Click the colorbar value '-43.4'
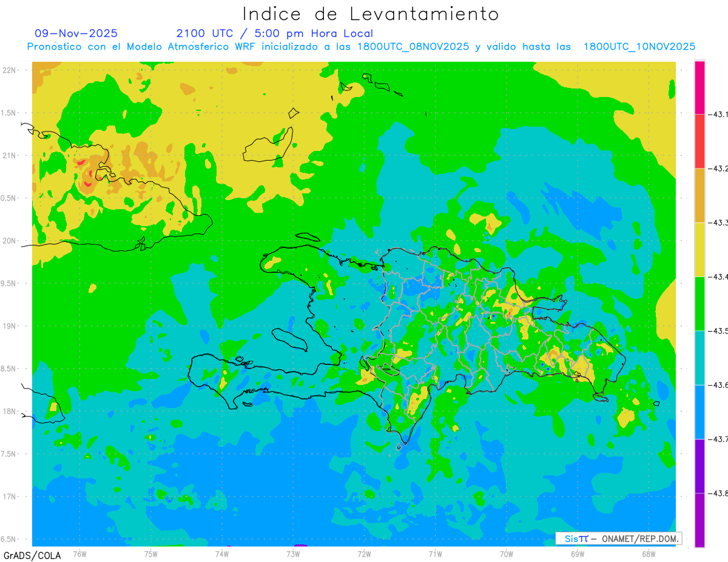Screen dimensions: 728x562 tap(719, 276)
